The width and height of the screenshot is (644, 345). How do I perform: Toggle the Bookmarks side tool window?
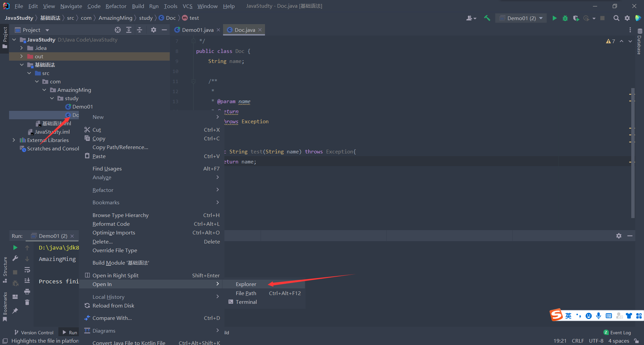pos(5,306)
